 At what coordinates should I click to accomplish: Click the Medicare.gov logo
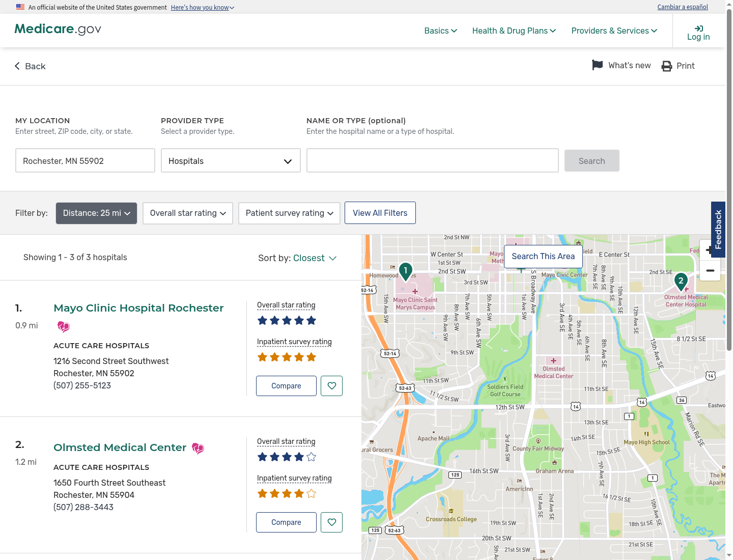[58, 29]
